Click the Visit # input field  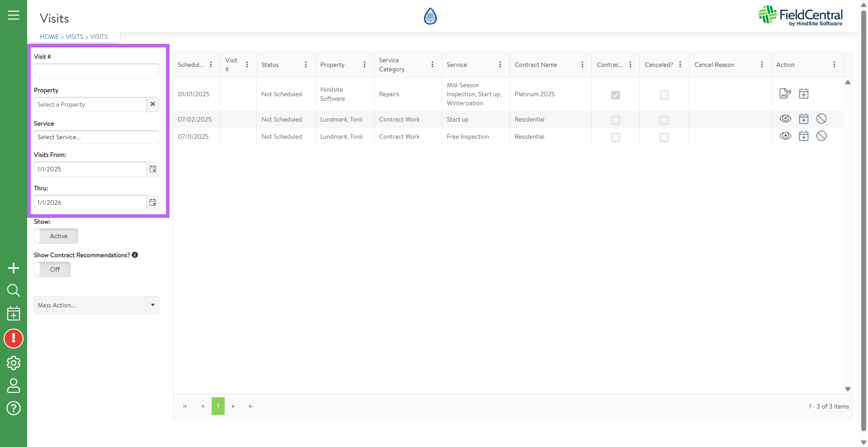(x=96, y=71)
